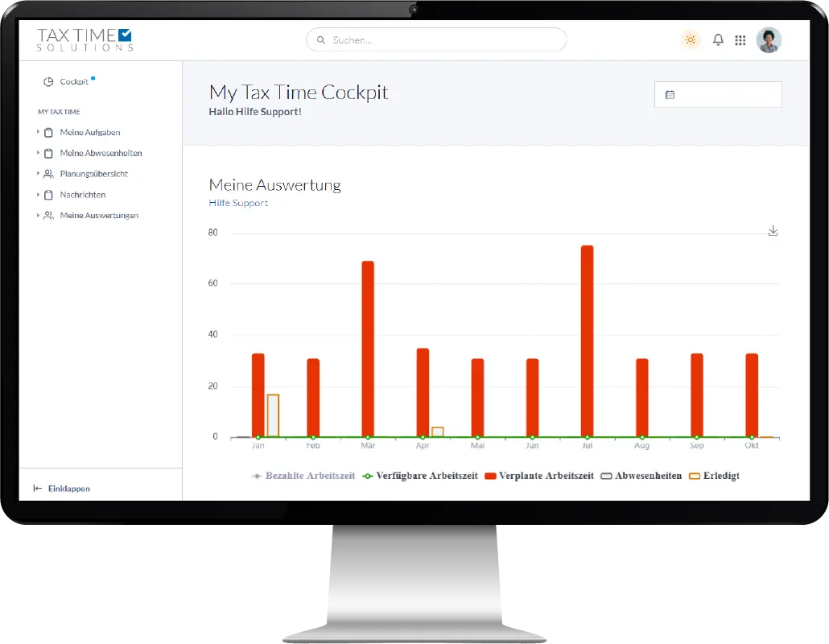Click the Meine Auswertung heading
Image resolution: width=829 pixels, height=644 pixels.
[275, 185]
